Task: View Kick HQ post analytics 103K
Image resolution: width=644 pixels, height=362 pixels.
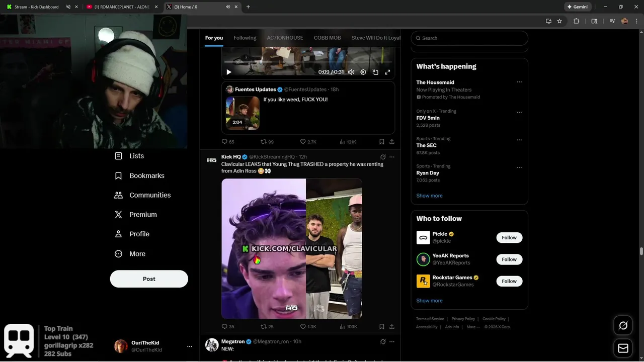Action: 348,326
